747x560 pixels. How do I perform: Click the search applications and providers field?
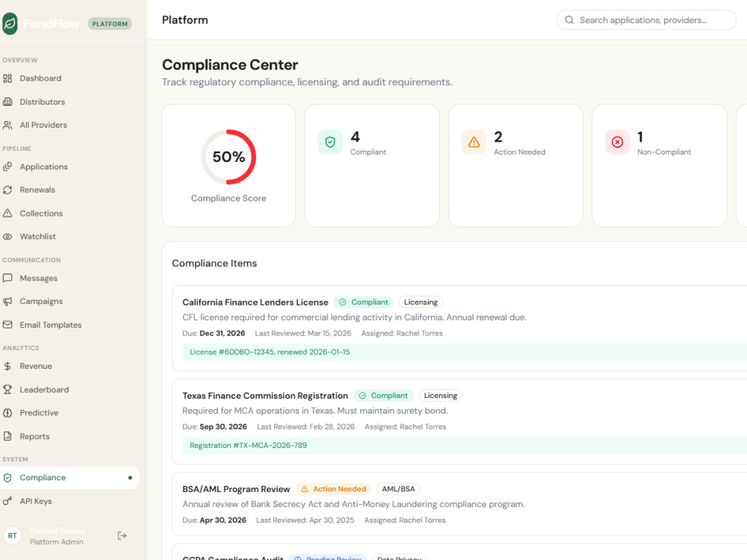point(646,20)
